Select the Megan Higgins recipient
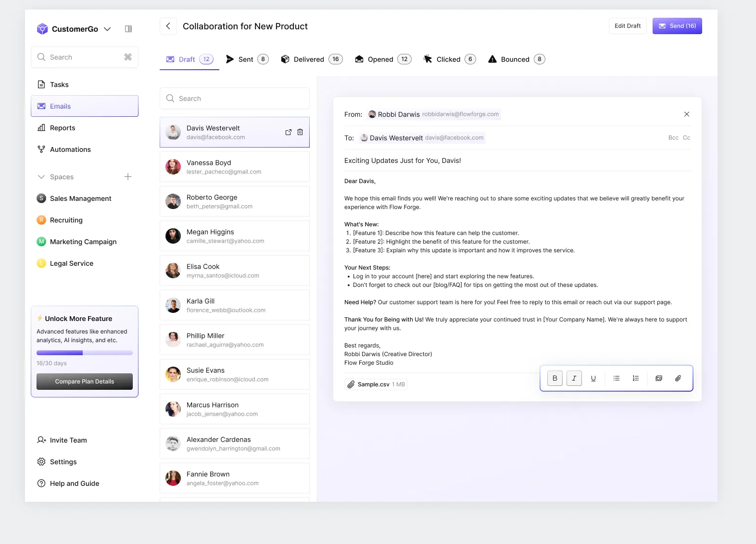 tap(235, 236)
